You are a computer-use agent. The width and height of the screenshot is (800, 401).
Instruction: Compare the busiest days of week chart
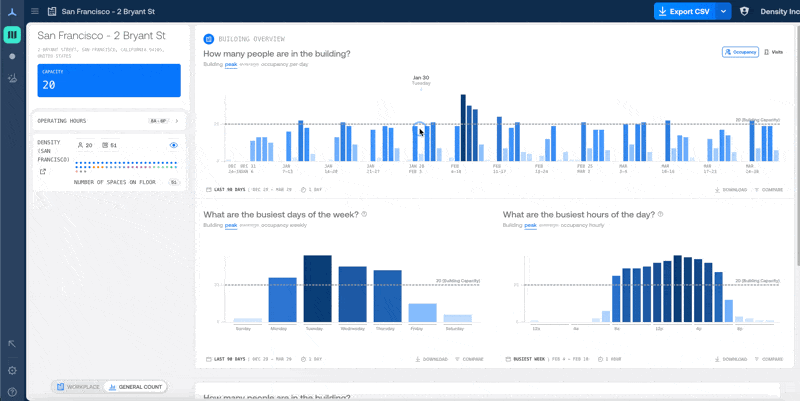(x=469, y=359)
